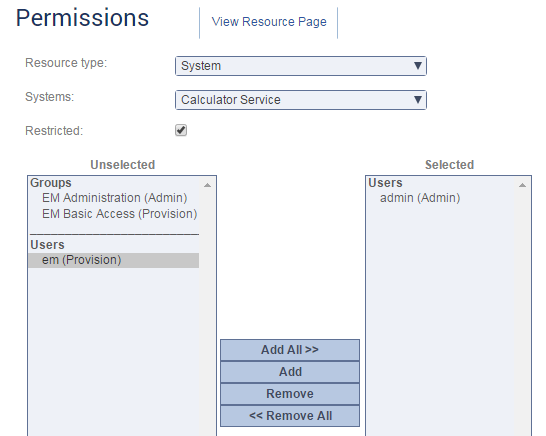The image size is (546, 436).
Task: Click Selected list scroll-up arrow
Action: (x=522, y=185)
